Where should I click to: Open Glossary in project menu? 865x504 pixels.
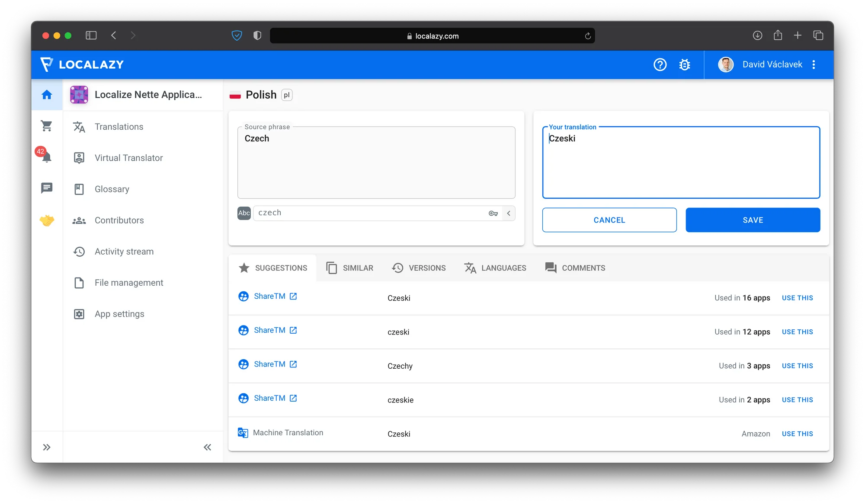(112, 189)
